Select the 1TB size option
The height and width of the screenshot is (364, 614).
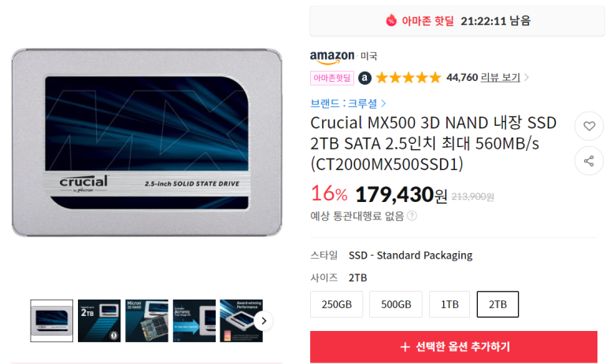[x=449, y=304]
